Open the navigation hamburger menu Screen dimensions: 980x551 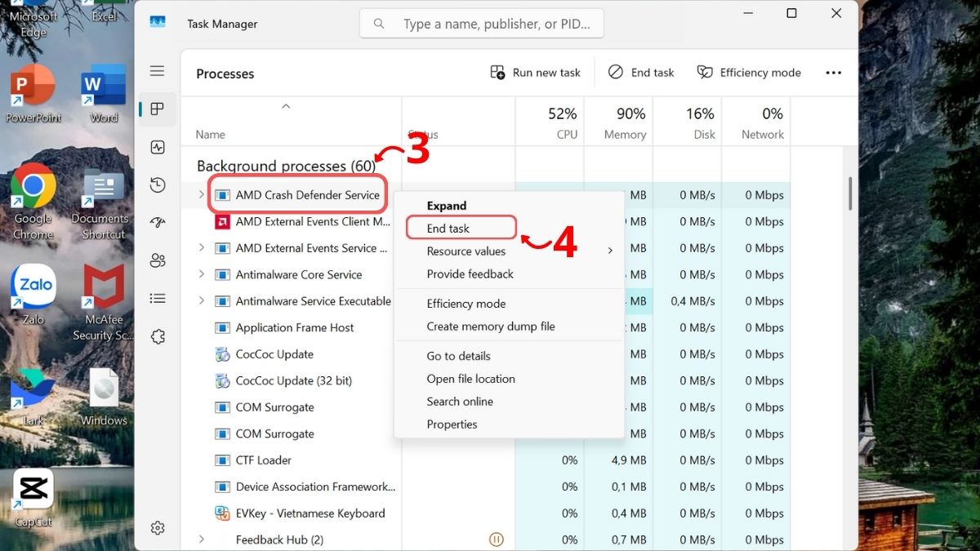[157, 70]
